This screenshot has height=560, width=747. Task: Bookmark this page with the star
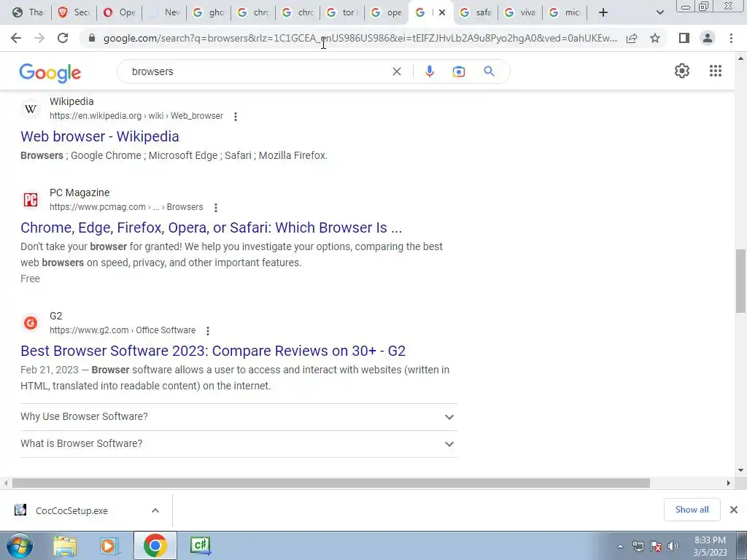[655, 38]
